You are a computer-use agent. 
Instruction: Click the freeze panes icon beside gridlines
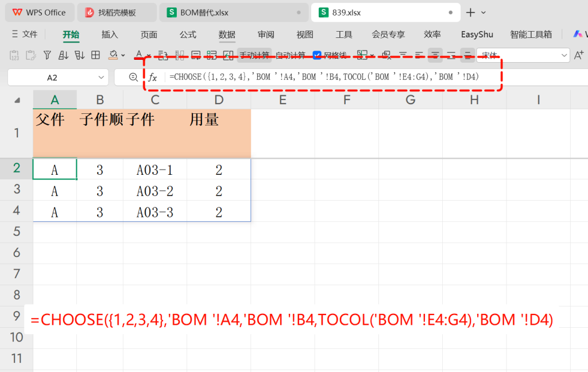[362, 55]
